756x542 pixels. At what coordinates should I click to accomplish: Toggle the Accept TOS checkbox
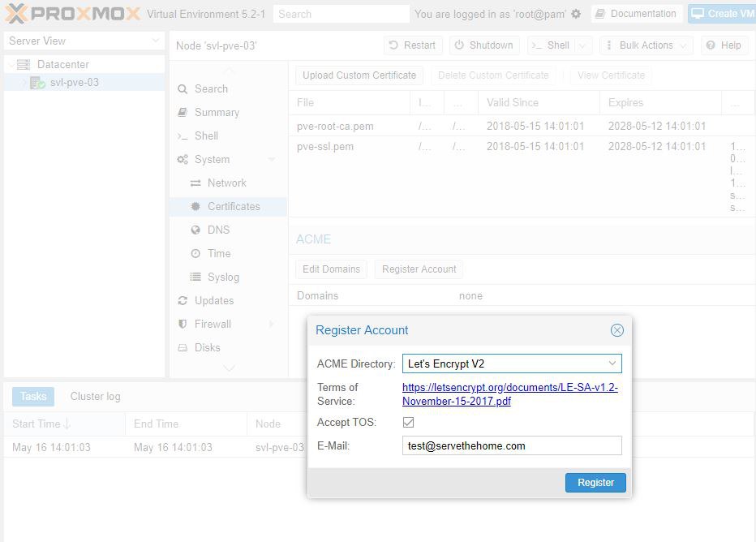[x=408, y=423]
